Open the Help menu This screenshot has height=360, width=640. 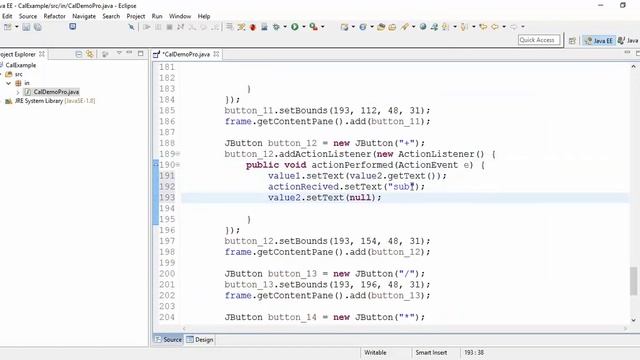coord(204,16)
